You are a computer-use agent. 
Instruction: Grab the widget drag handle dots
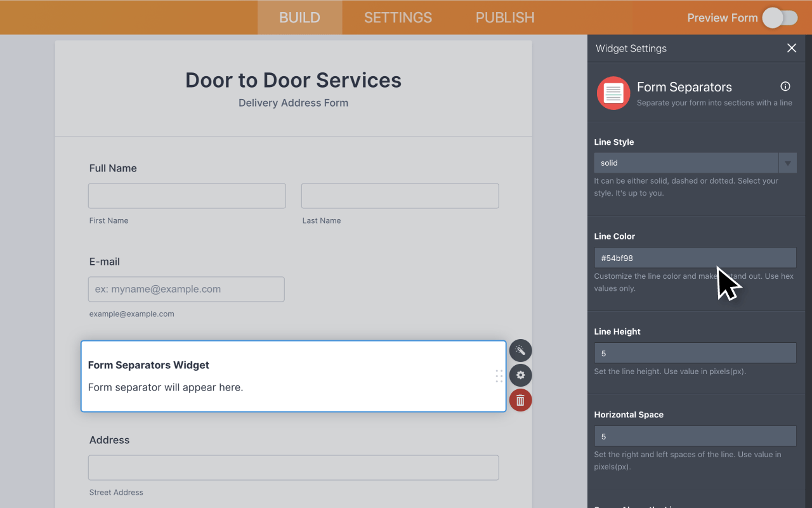499,376
